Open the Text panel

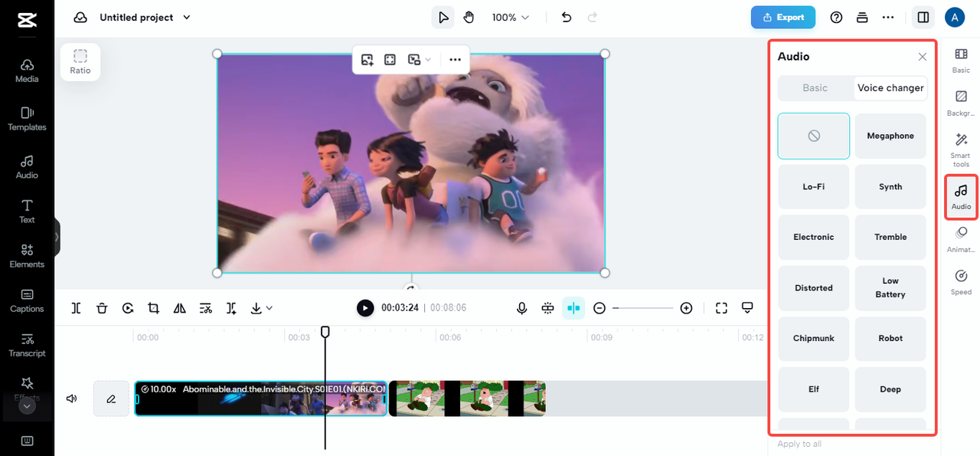coord(27,212)
